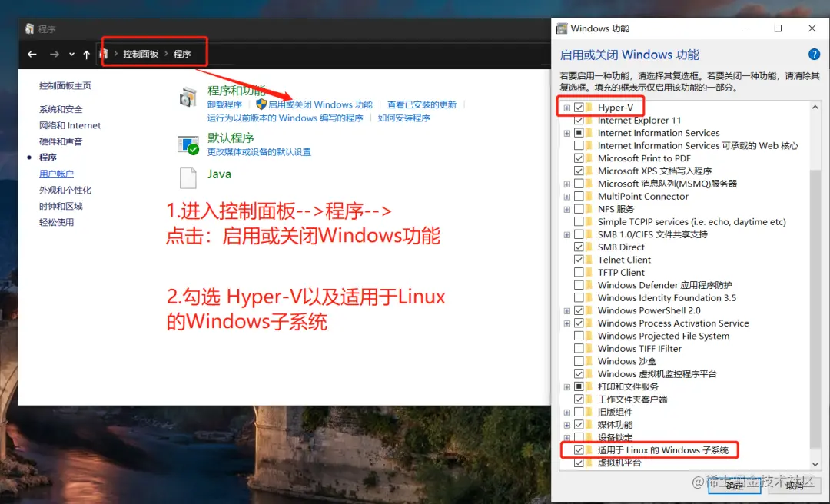
Task: Select 时钟和区域 in the sidebar
Action: [x=61, y=206]
